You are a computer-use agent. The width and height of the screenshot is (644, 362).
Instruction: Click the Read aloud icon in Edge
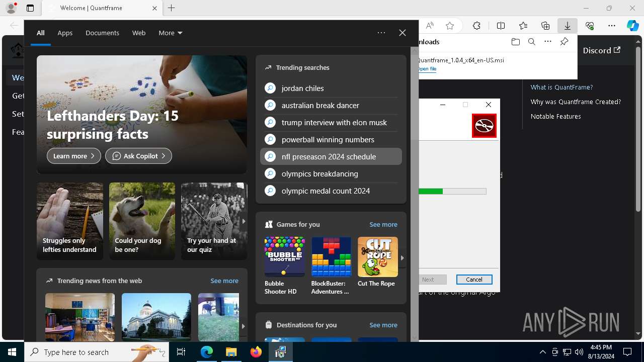[x=430, y=26]
